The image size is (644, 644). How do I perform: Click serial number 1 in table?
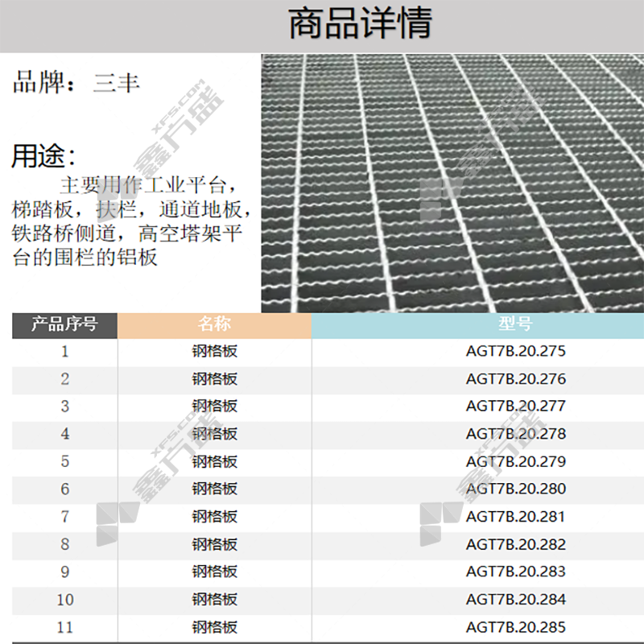coord(65,352)
